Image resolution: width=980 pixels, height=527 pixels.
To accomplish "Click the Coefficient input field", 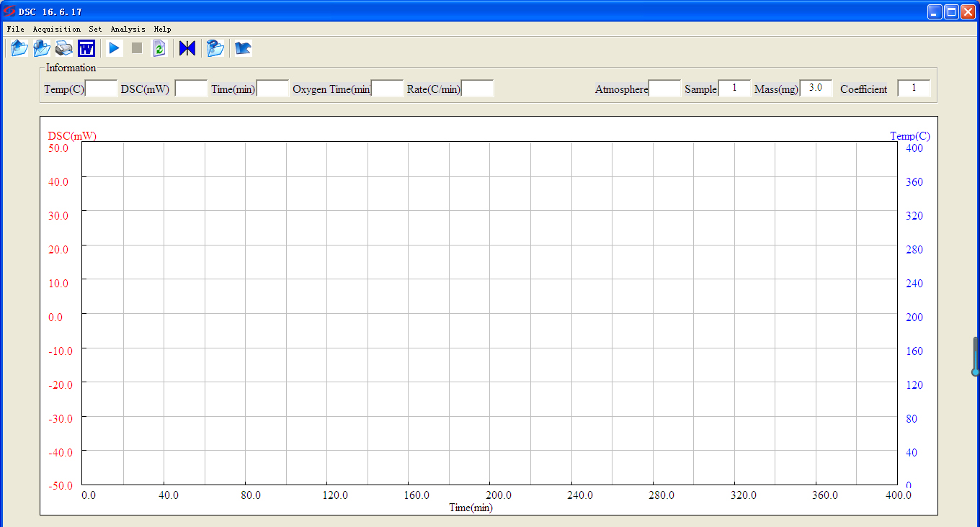I will point(913,88).
